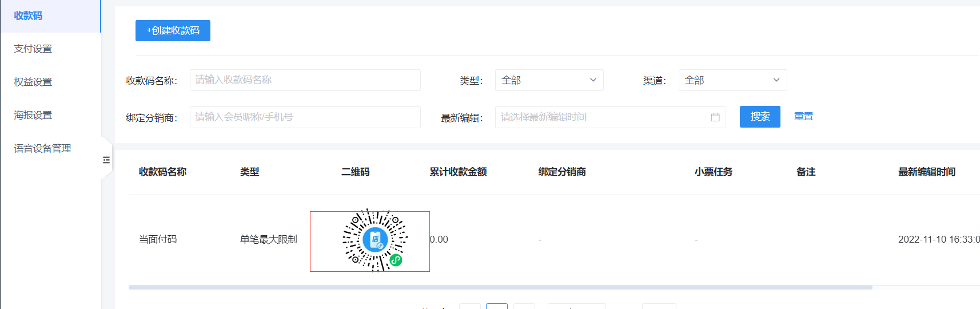This screenshot has width=980, height=309.
Task: Collapse the sidebar with the hamburger handle
Action: [x=106, y=160]
